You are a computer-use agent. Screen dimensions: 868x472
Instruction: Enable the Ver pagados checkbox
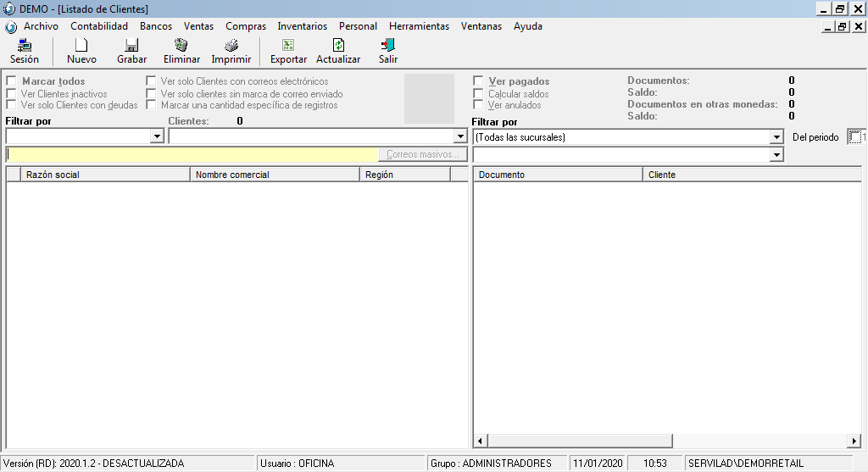point(479,81)
